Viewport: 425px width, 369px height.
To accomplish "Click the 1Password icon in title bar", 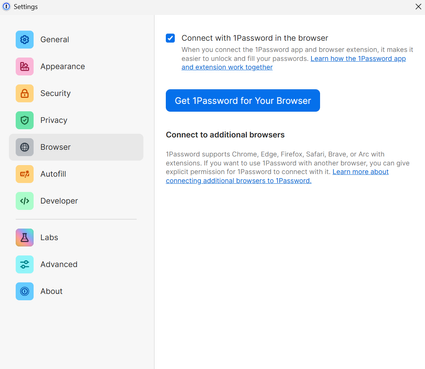I will pyautogui.click(x=6, y=6).
